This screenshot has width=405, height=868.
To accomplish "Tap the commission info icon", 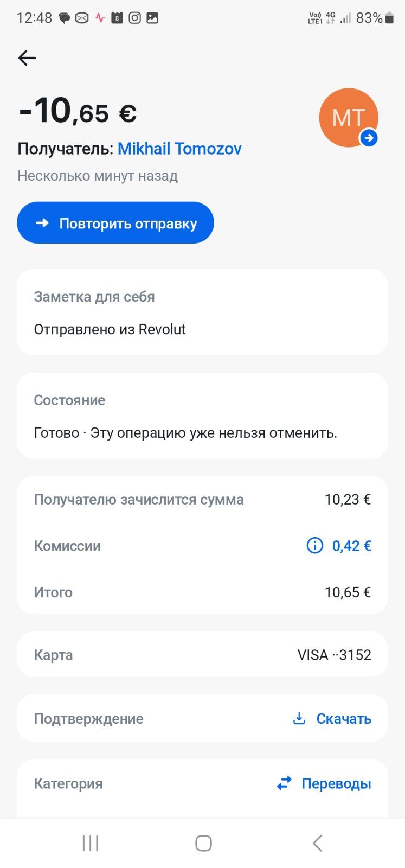I will click(x=314, y=545).
